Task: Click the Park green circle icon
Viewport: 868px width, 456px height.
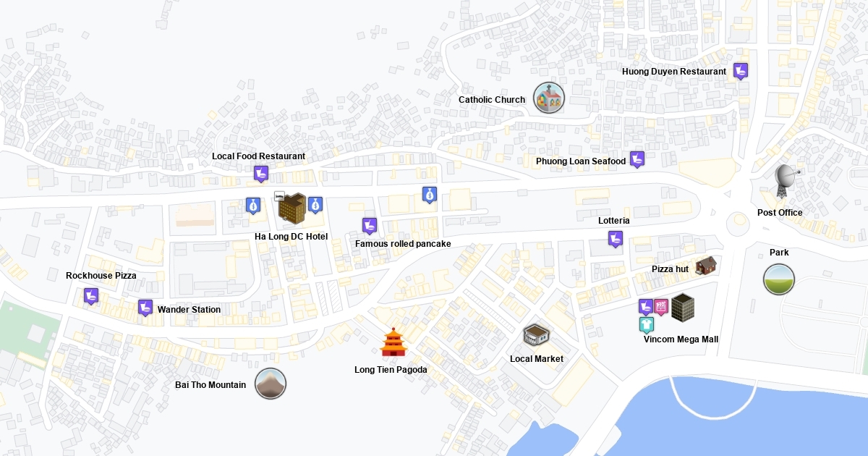Action: [779, 279]
